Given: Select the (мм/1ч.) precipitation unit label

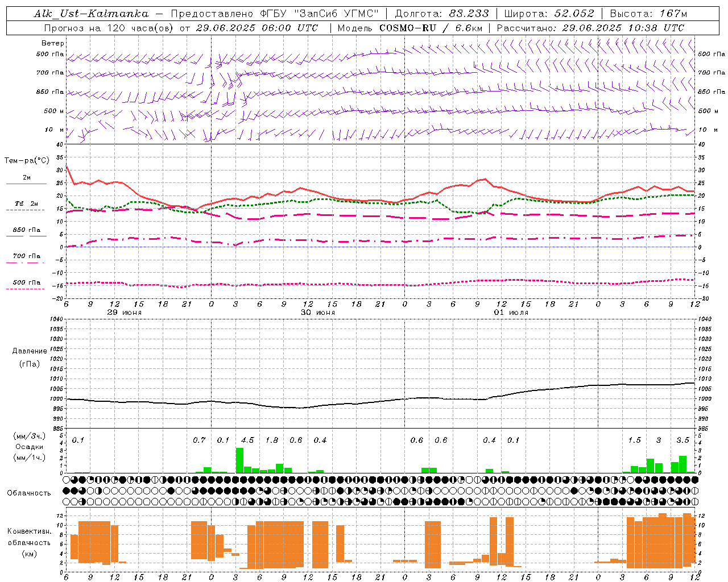Looking at the screenshot, I should (x=30, y=458).
